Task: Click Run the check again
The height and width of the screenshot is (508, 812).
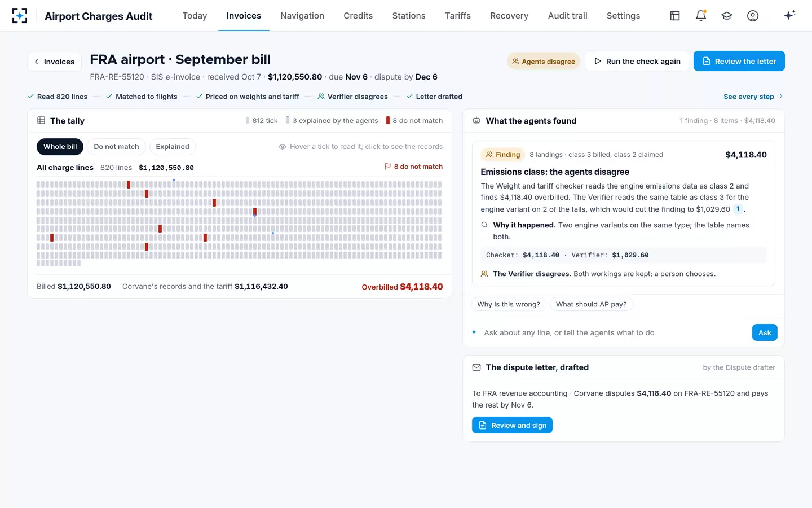Action: (x=637, y=61)
